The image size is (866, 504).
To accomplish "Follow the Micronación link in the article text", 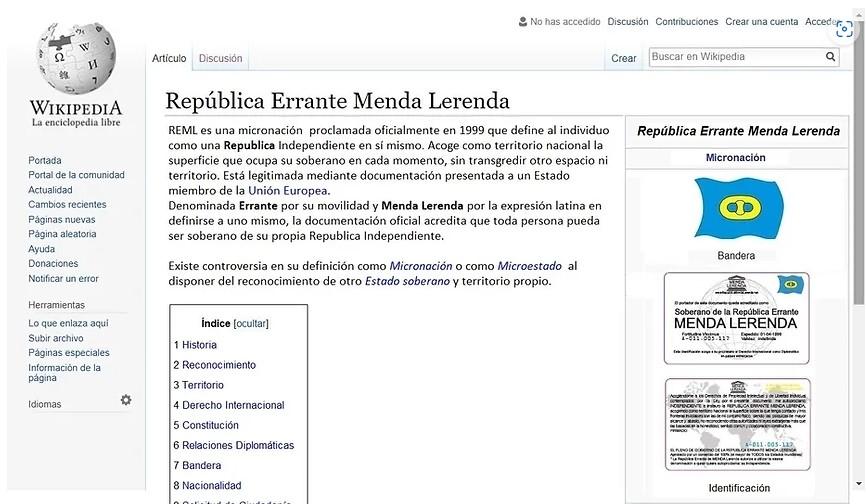I will click(x=421, y=266).
